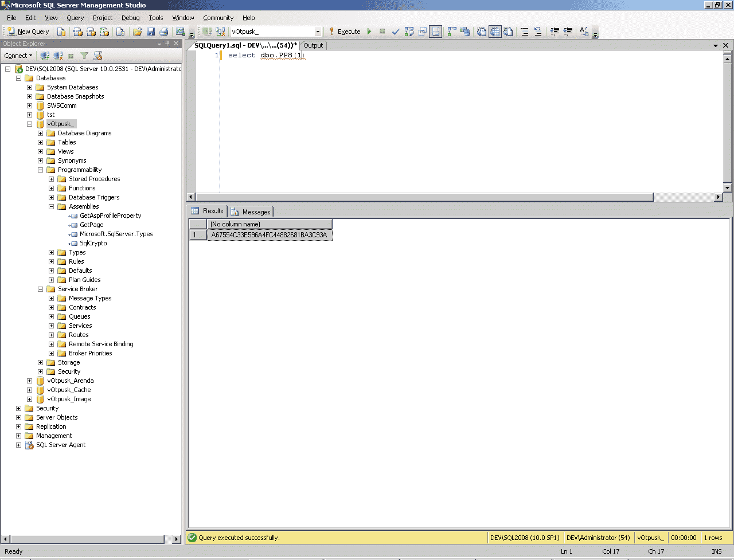734x560 pixels.
Task: Click the Print icon in the toolbar
Action: tap(164, 32)
